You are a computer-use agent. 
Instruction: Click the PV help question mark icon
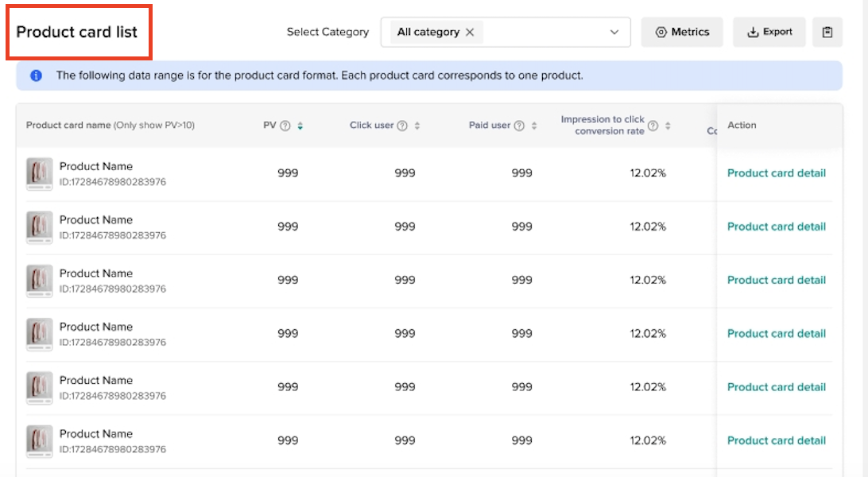click(x=285, y=126)
